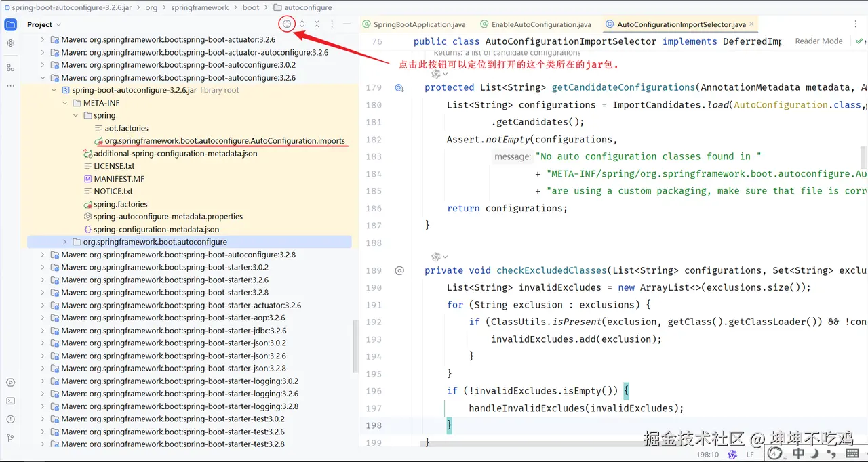868x462 pixels.
Task: Click status bar AI assistant icon
Action: pos(732,455)
